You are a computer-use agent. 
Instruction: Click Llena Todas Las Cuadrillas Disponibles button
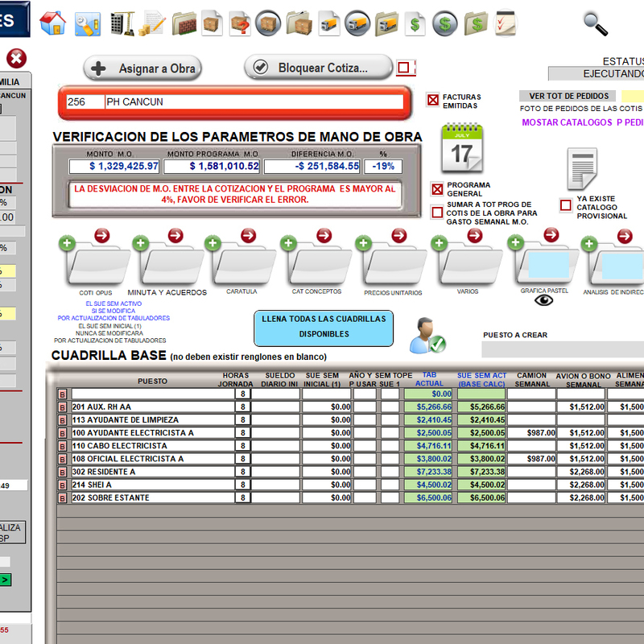click(324, 327)
